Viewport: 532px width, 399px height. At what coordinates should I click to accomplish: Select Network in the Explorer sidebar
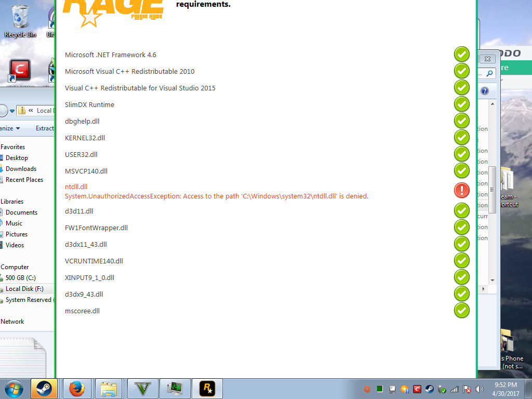pyautogui.click(x=12, y=322)
